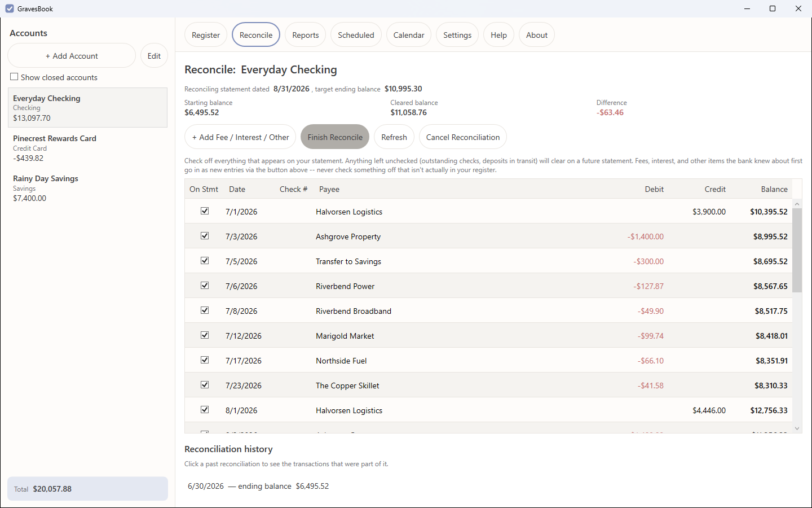Toggle the Northside Fuel statement checkbox
The image size is (812, 508).
[205, 360]
